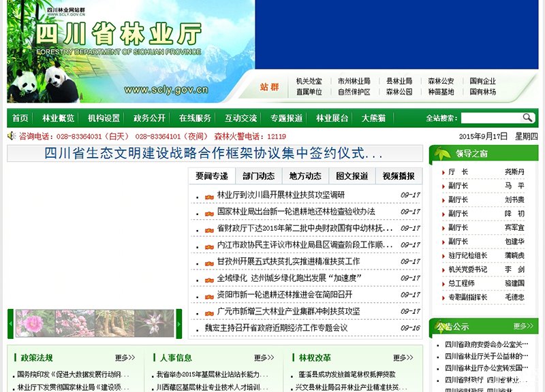Open the 林业概览 menu item
545x392 pixels.
(58, 118)
